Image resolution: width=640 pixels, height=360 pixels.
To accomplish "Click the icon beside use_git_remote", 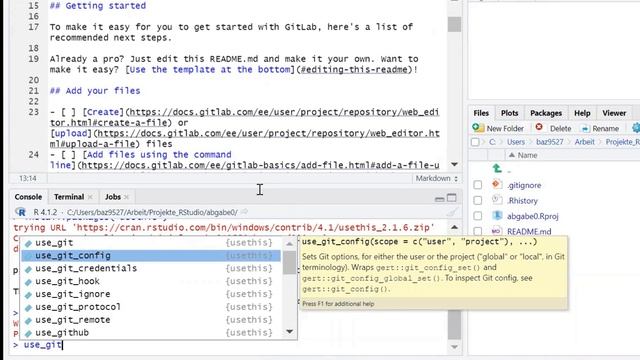I will [28, 320].
